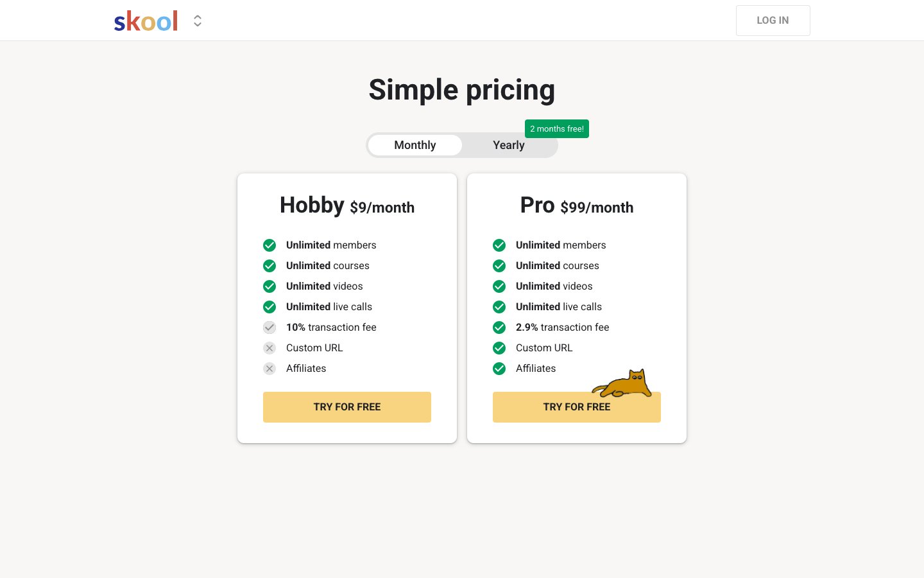
Task: Click the X icon next to Affiliates on Hobby
Action: point(269,369)
